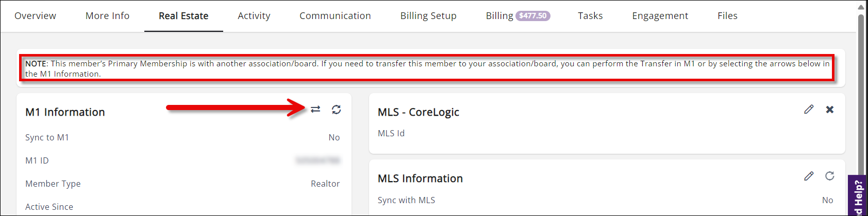Screen dimensions: 868x216
Task: Switch to the Files tab
Action: pyautogui.click(x=727, y=16)
